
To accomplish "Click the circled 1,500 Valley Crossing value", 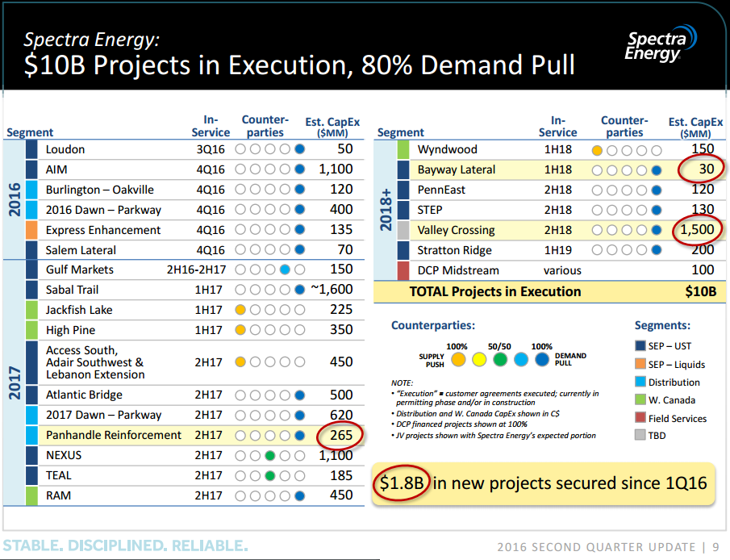I will coord(697,230).
